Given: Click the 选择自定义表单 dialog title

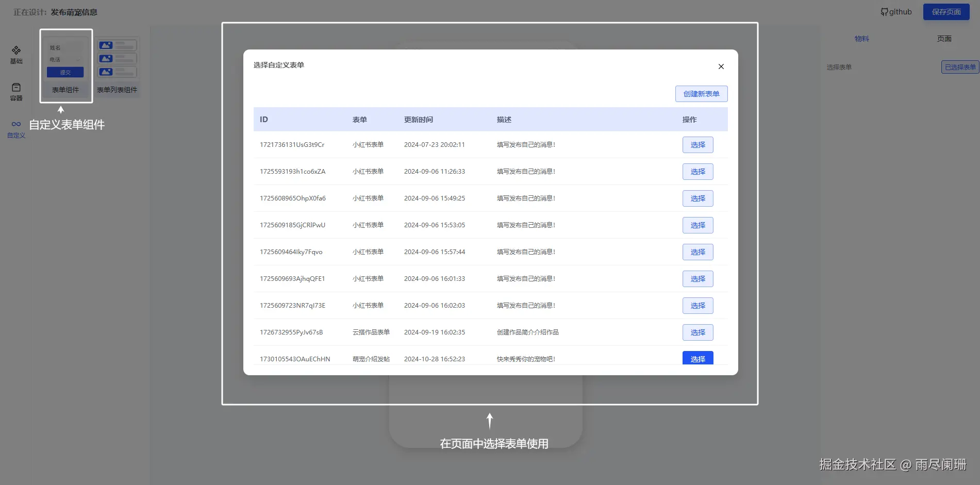Looking at the screenshot, I should tap(279, 65).
